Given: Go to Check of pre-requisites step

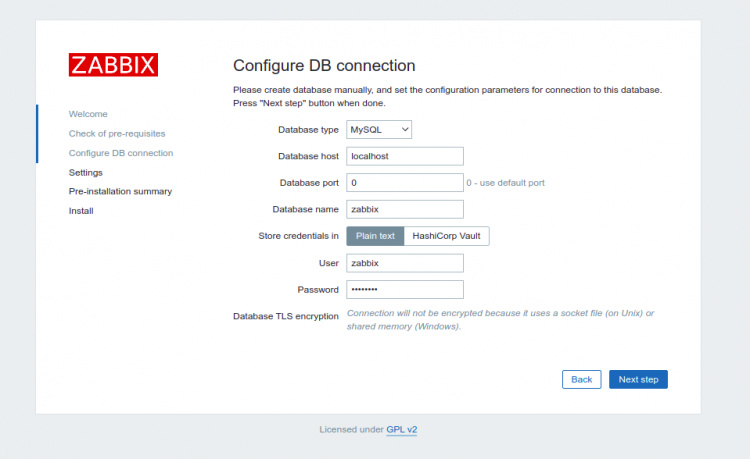Looking at the screenshot, I should [117, 133].
